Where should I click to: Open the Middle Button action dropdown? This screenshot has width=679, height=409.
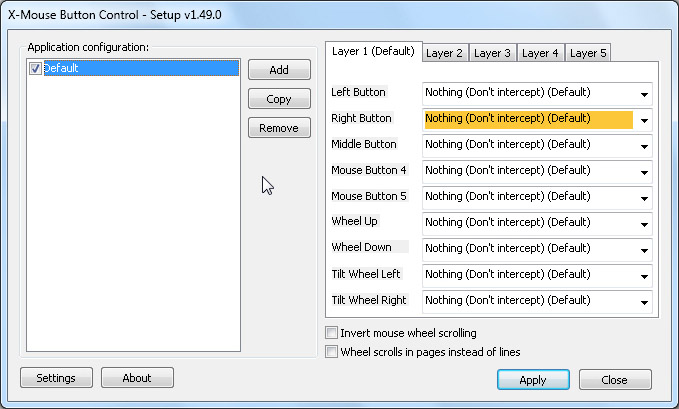pyautogui.click(x=537, y=146)
